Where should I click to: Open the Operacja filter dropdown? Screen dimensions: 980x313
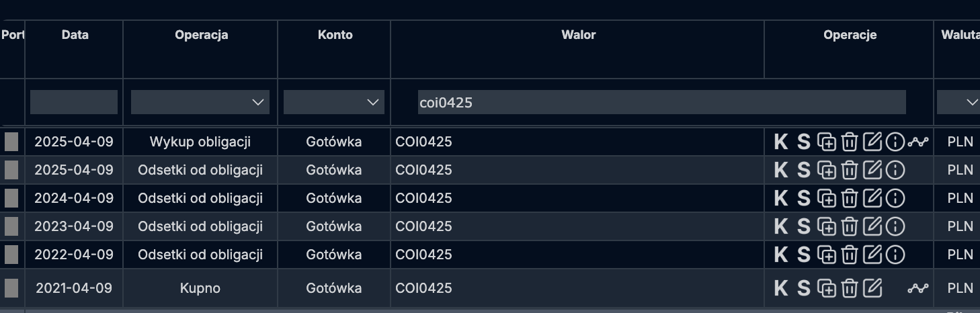click(x=200, y=102)
